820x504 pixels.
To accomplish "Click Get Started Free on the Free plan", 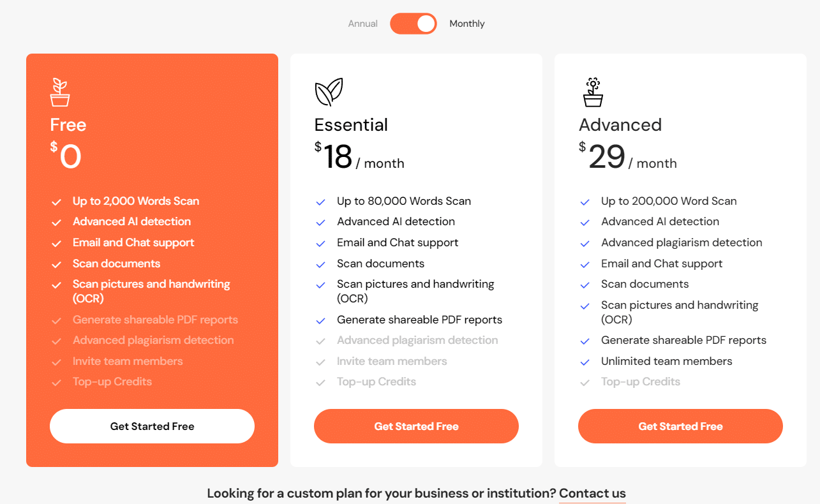I will (x=152, y=426).
